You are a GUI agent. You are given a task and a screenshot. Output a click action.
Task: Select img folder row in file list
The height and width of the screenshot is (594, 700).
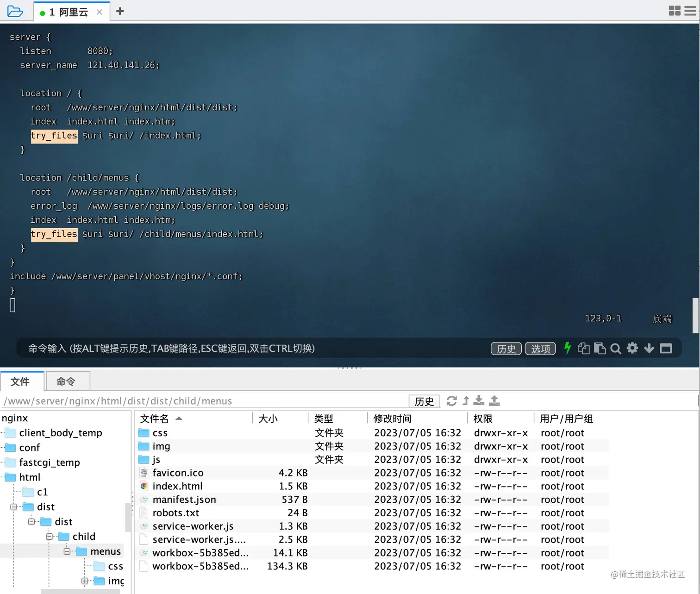[x=373, y=446]
